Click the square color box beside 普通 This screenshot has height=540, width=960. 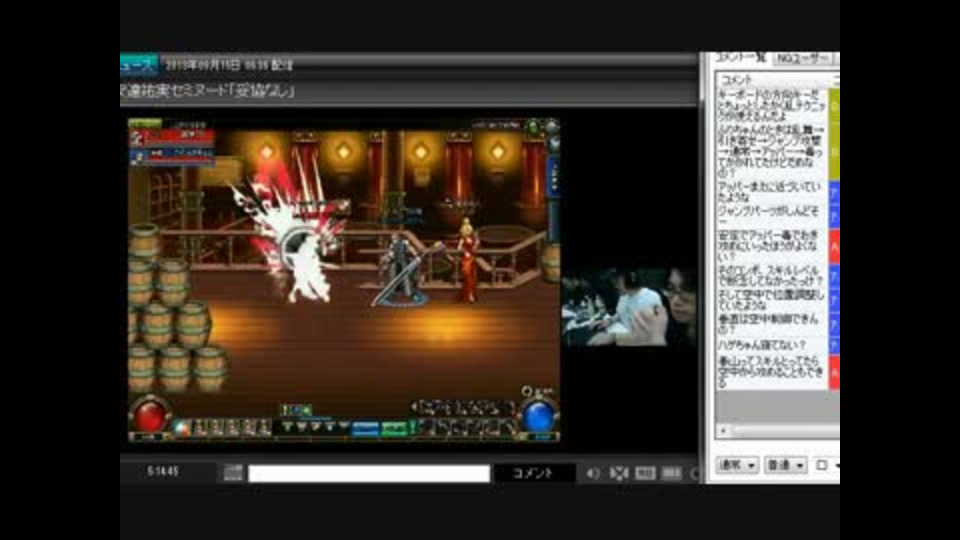pyautogui.click(x=822, y=465)
